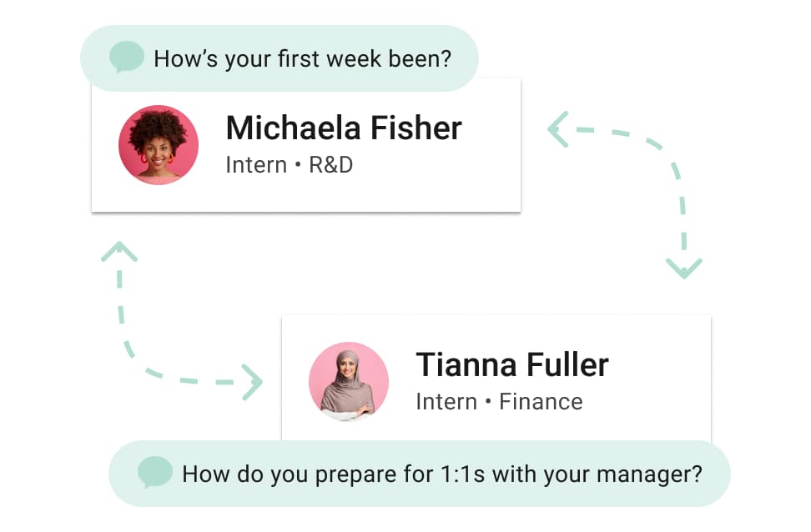Image resolution: width=811 pixels, height=532 pixels.
Task: Click the Intern • Finance subtitle
Action: pos(500,402)
